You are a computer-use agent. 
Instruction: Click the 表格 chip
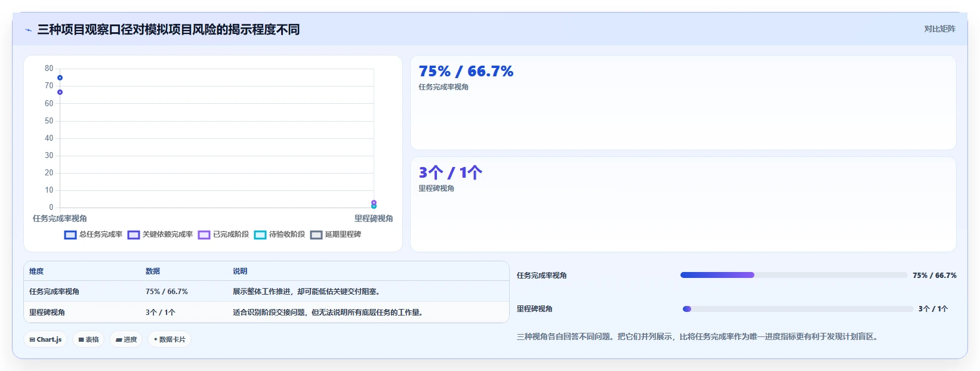point(89,339)
